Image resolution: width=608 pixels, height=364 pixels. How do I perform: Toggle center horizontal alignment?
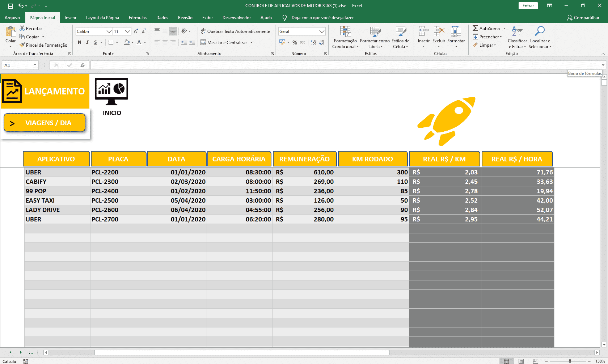[165, 42]
